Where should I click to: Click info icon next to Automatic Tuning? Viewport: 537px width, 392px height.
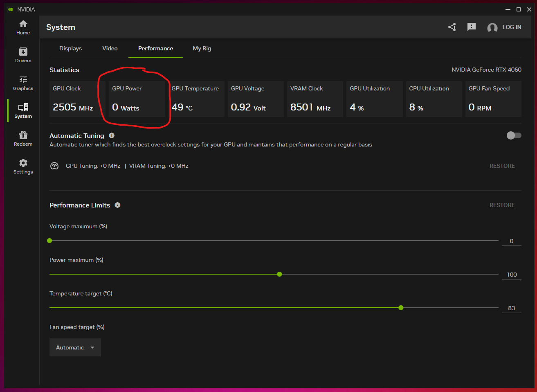click(x=112, y=135)
